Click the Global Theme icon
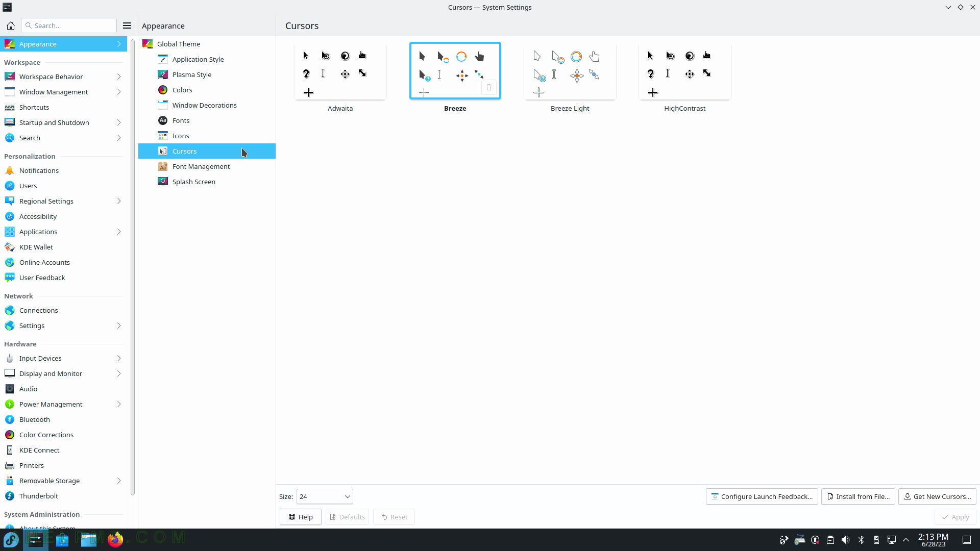Screen dimensions: 980x551 148,44
